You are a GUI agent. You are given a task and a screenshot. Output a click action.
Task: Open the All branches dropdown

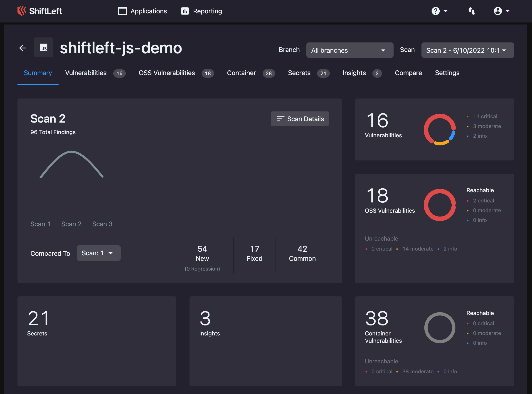tap(350, 50)
